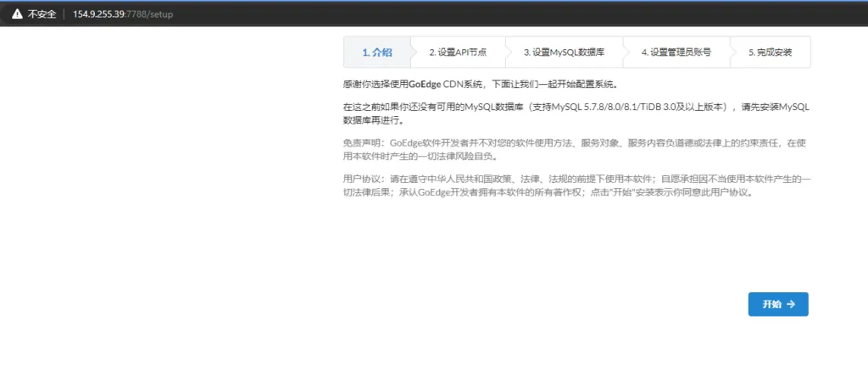Click the security warning triangle icon
The width and height of the screenshot is (868, 365).
(x=15, y=14)
